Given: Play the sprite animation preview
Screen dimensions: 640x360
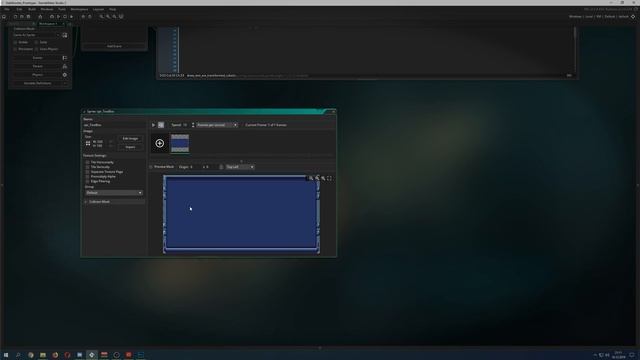Looking at the screenshot, I should click(153, 125).
